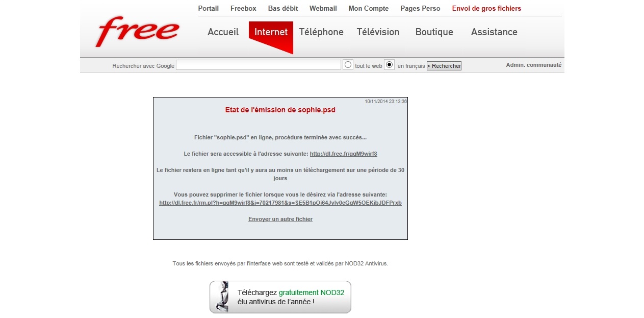Open the Télévision section

click(x=378, y=32)
